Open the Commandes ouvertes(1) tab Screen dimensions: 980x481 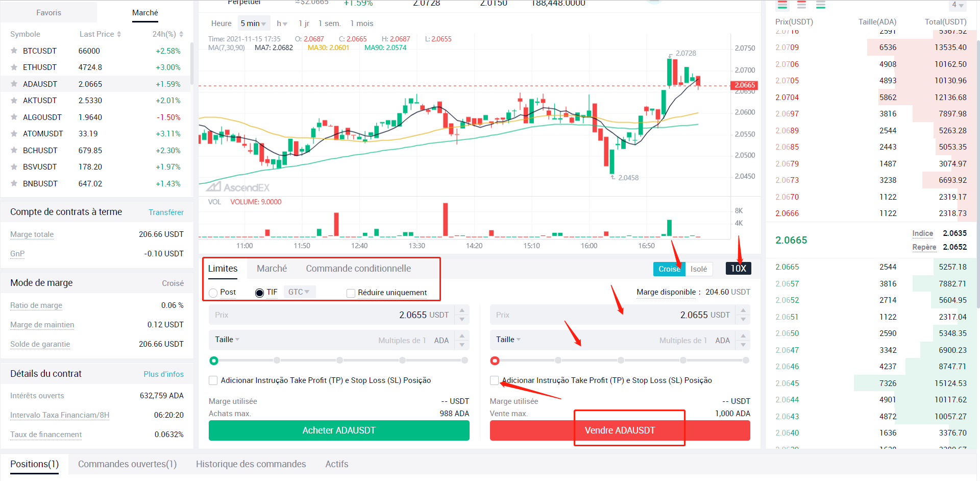tap(127, 464)
